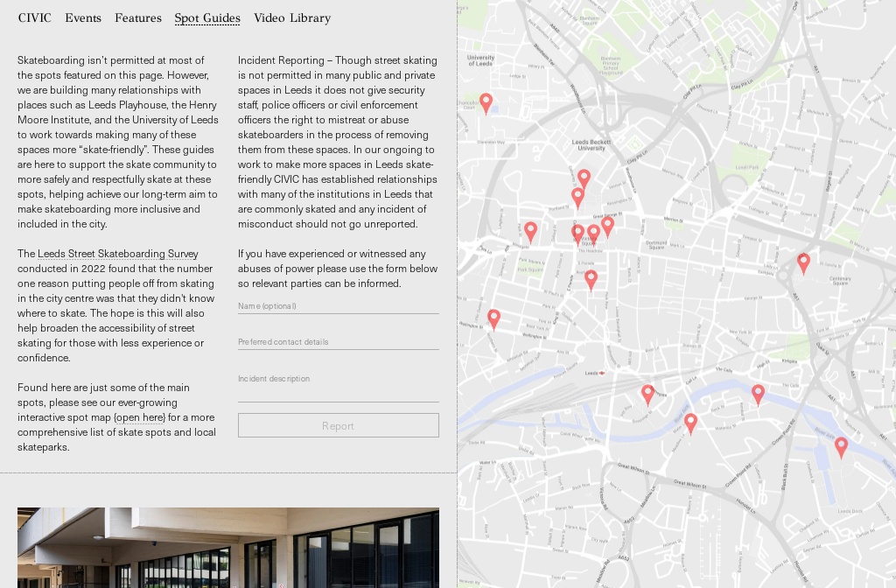Switch to the Video Library section
Image resolution: width=896 pixels, height=588 pixels.
292,18
